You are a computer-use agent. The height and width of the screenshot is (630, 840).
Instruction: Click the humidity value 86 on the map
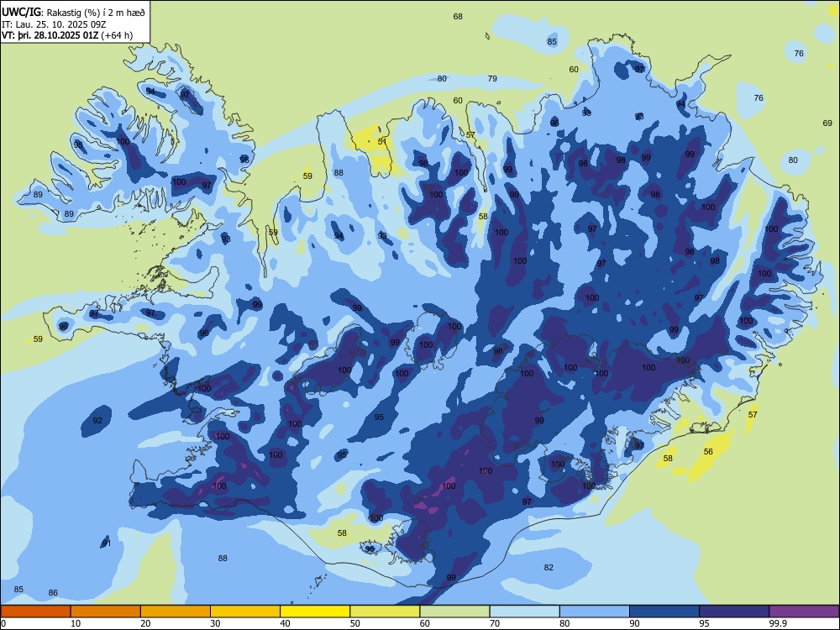[x=53, y=593]
